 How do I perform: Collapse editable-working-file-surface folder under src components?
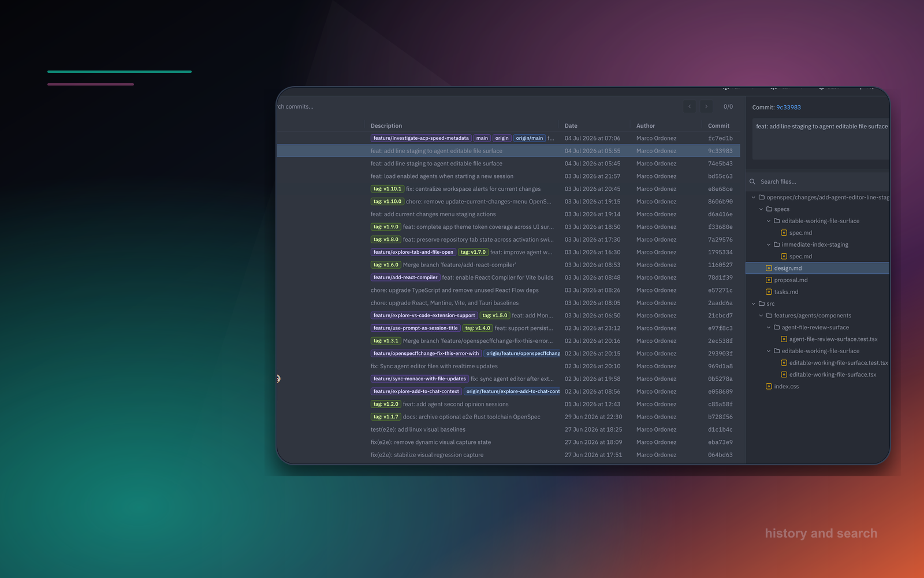[769, 351]
